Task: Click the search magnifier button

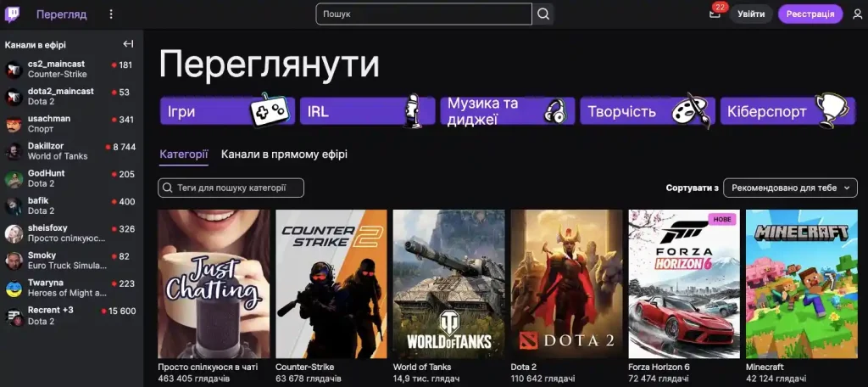Action: (x=543, y=14)
